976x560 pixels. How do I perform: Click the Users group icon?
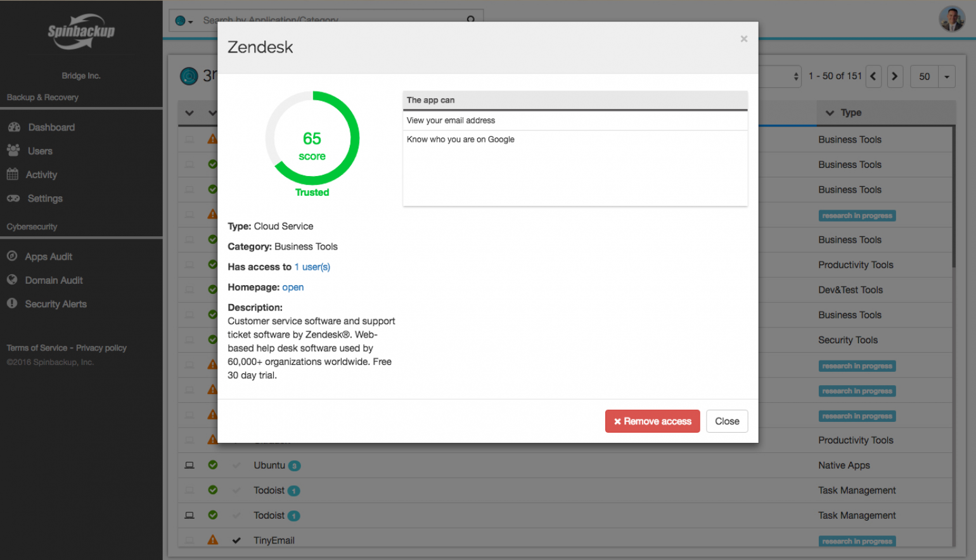tap(13, 150)
